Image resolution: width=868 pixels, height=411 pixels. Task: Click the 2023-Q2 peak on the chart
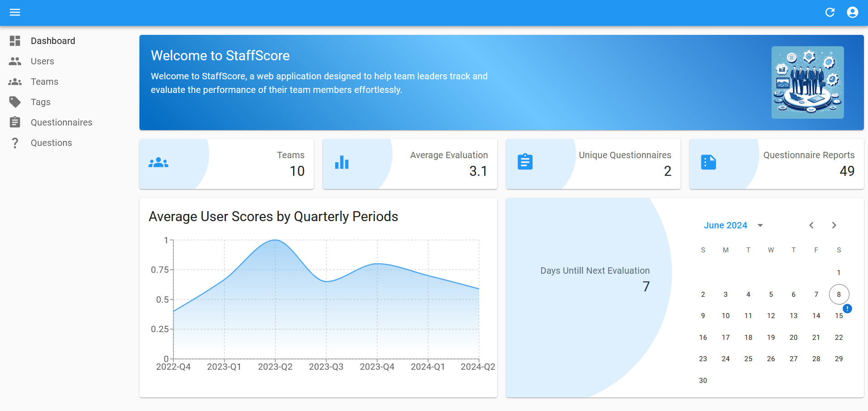(275, 240)
